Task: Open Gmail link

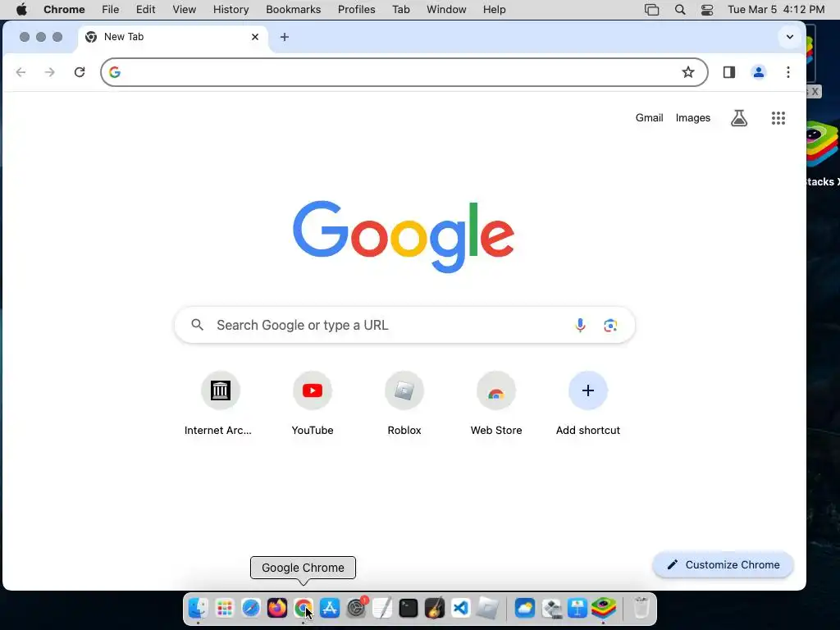Action: (x=650, y=118)
